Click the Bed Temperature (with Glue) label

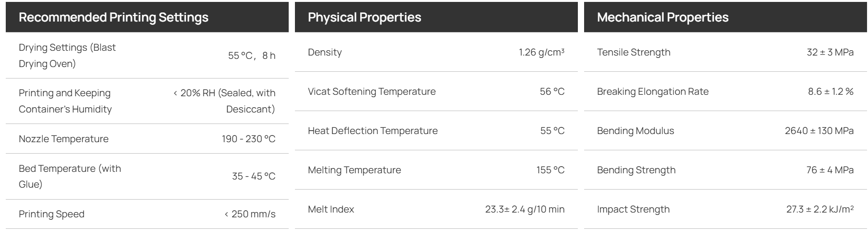(70, 176)
